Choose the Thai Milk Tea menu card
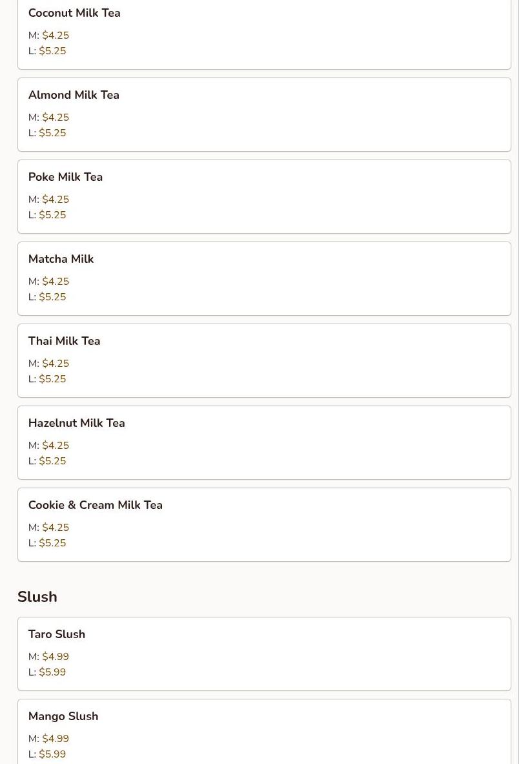This screenshot has height=764, width=532. 264,360
